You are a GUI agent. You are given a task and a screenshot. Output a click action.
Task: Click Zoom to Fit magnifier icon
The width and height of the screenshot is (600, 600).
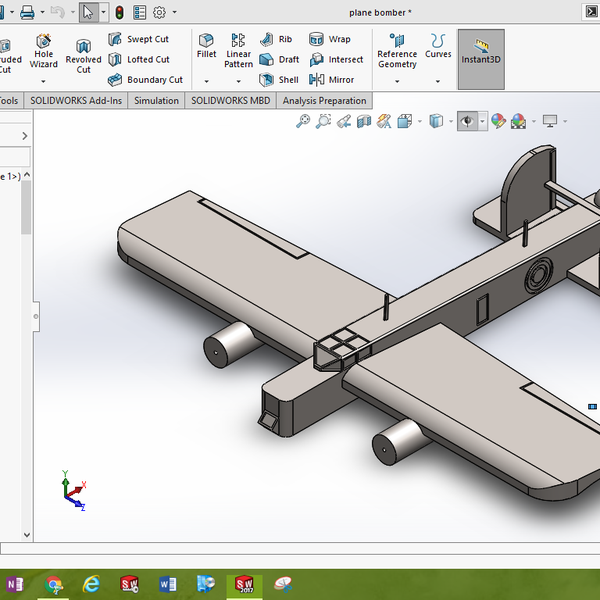(x=303, y=121)
